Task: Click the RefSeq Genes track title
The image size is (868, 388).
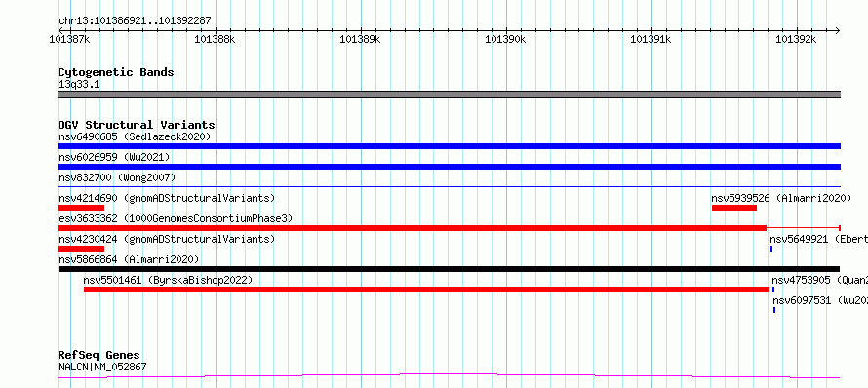Action: 99,356
